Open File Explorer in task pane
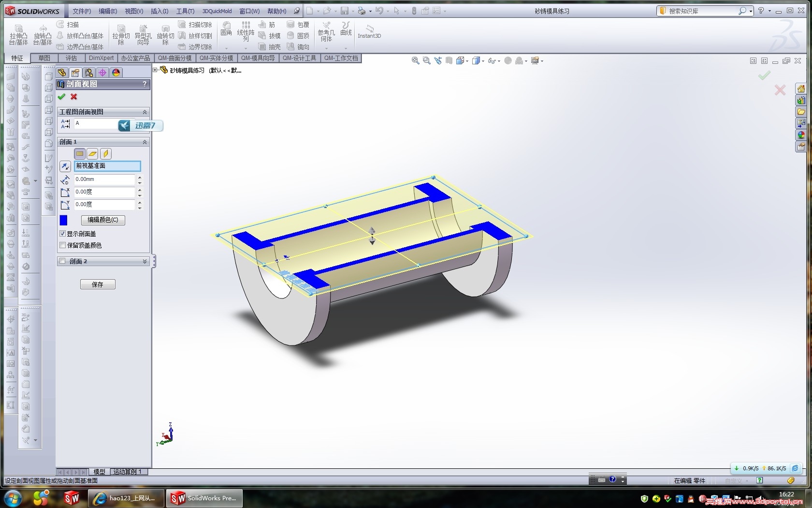 [x=801, y=112]
